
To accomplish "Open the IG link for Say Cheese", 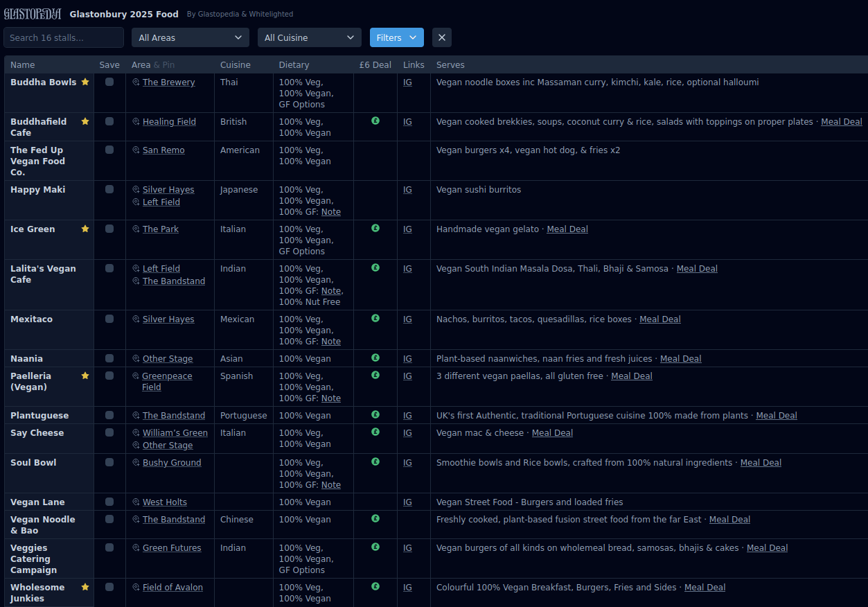I will click(x=407, y=433).
